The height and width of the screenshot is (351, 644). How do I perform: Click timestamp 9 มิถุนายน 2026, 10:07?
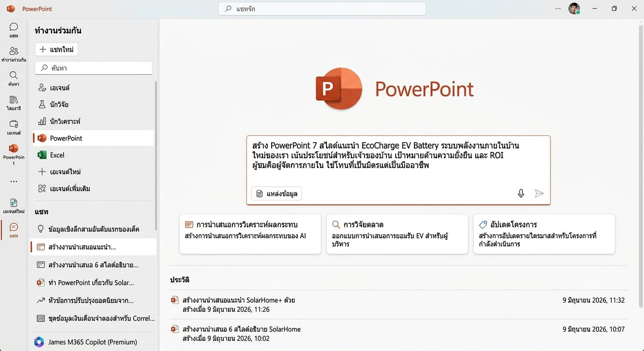click(593, 329)
